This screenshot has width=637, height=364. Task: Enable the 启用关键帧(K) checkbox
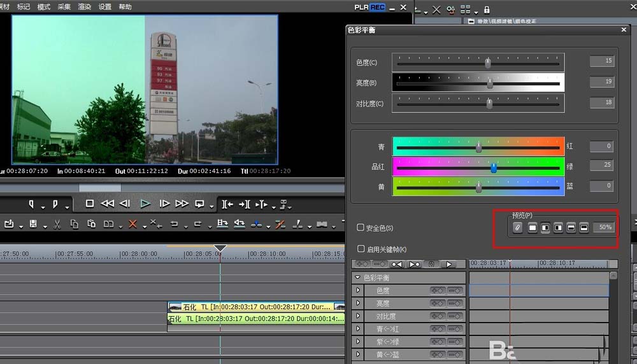[x=361, y=249]
